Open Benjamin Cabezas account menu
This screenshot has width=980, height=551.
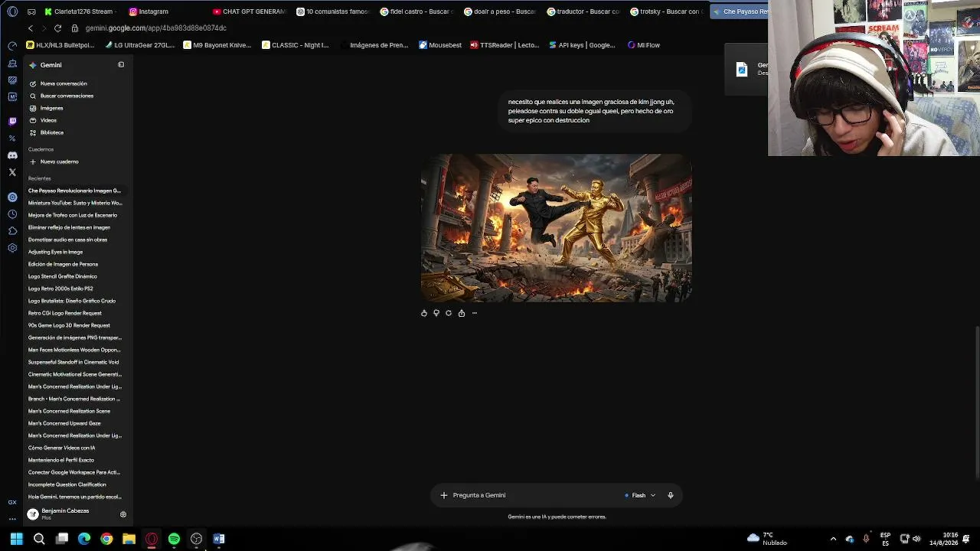click(60, 514)
